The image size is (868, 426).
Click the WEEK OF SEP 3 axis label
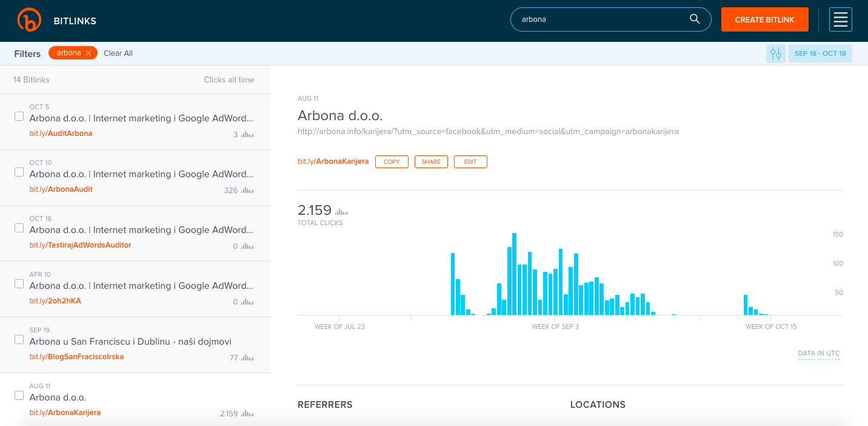[555, 326]
